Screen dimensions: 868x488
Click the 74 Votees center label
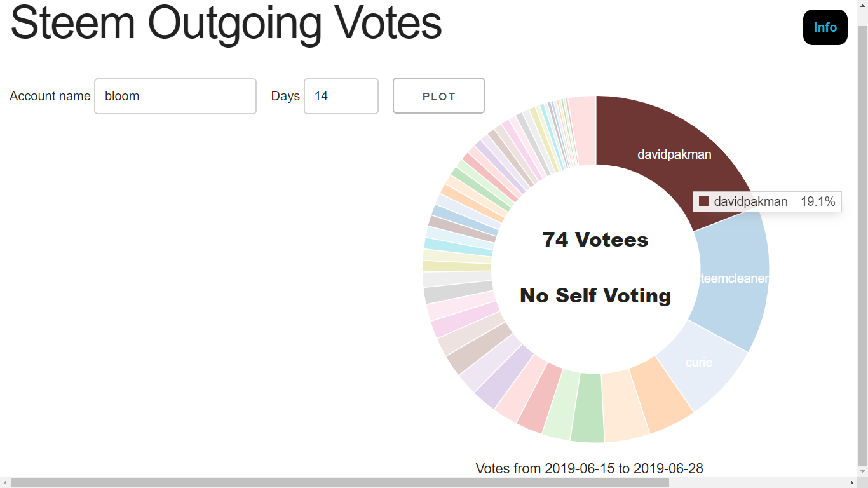pos(595,240)
